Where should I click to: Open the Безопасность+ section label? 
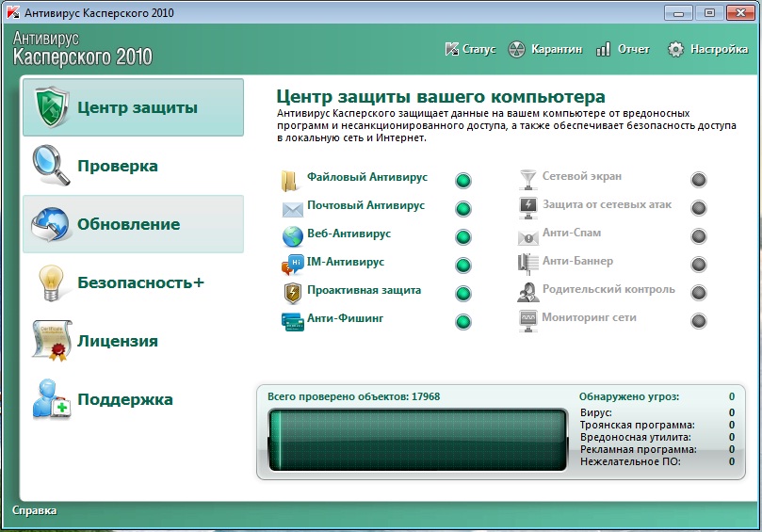[x=141, y=282]
